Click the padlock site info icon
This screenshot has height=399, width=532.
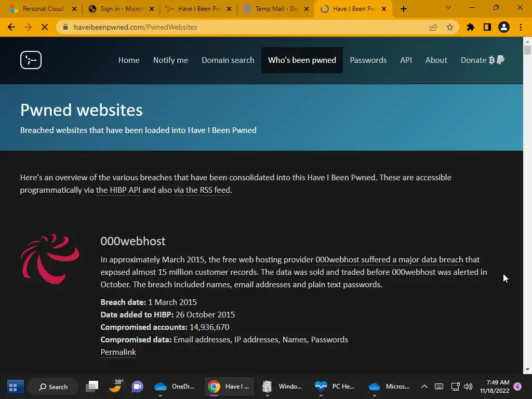[x=65, y=27]
